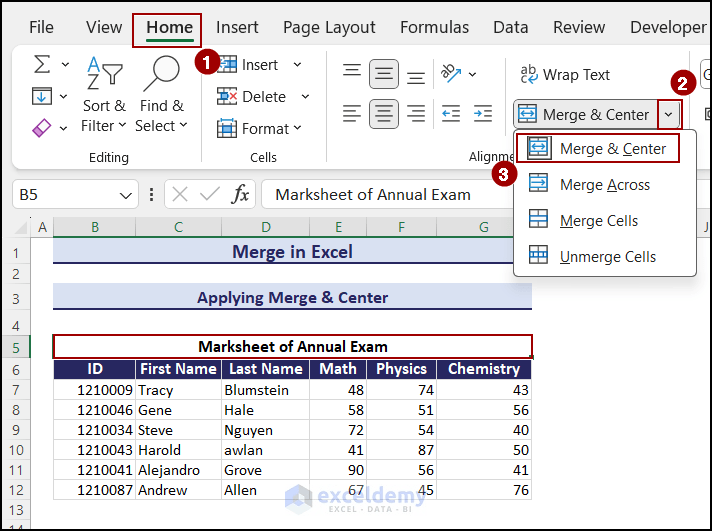The image size is (712, 531).
Task: Select row 5 header
Action: point(16,347)
